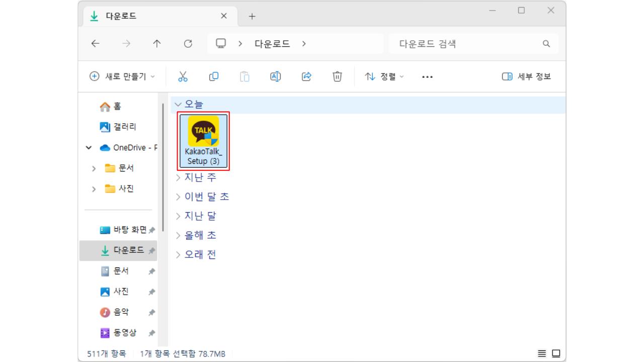Click the Refresh icon in the address bar
Image resolution: width=644 pixels, height=362 pixels.
click(188, 44)
